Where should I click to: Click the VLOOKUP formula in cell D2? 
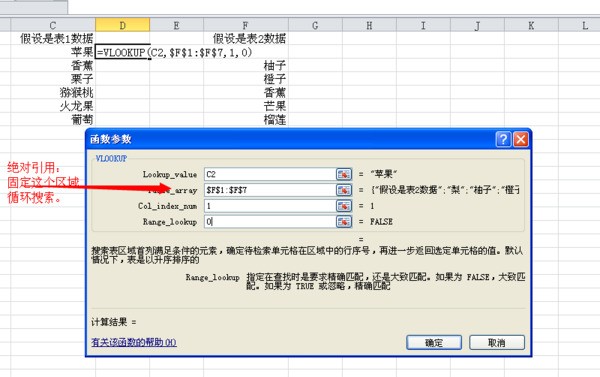coord(174,52)
